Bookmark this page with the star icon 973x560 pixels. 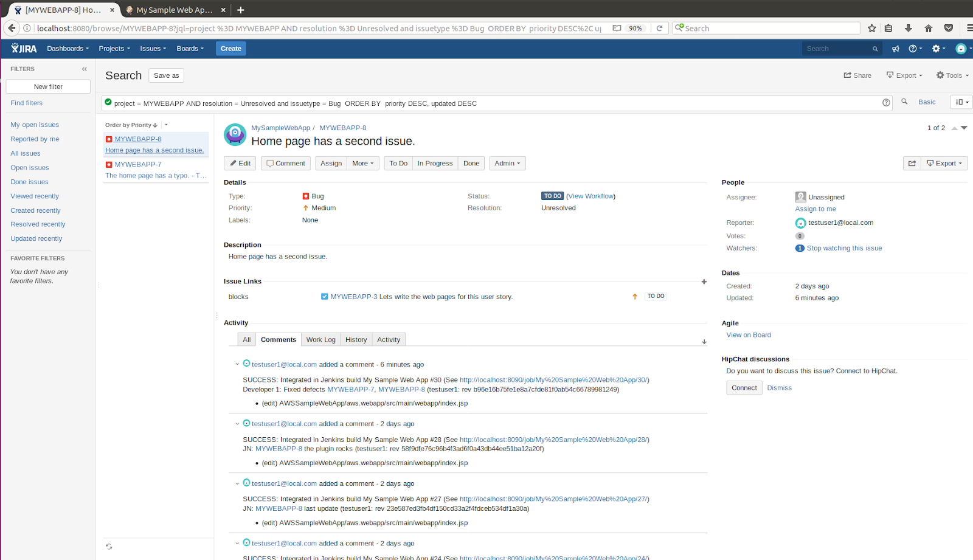pos(871,28)
